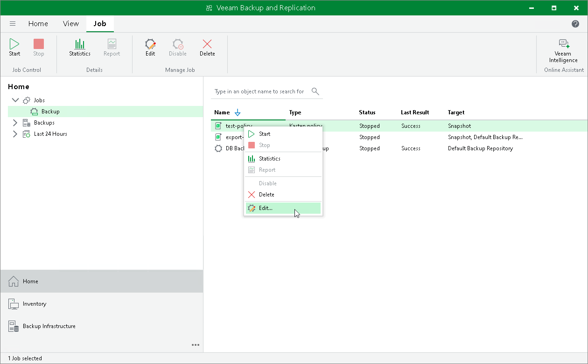Open the Inventory view
Image resolution: width=588 pixels, height=364 pixels.
coord(102,304)
